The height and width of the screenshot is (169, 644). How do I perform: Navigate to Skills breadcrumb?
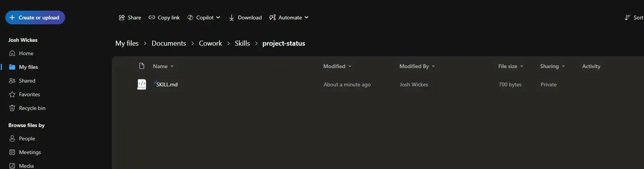tap(242, 43)
